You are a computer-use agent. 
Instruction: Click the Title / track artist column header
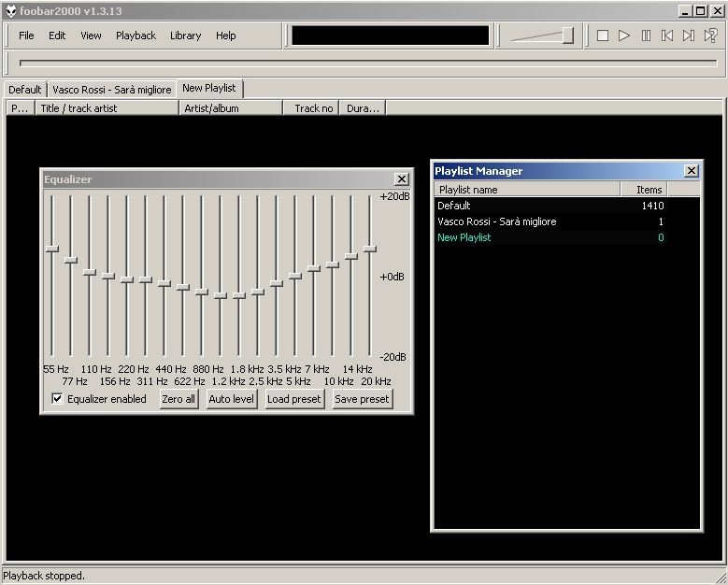[x=107, y=108]
